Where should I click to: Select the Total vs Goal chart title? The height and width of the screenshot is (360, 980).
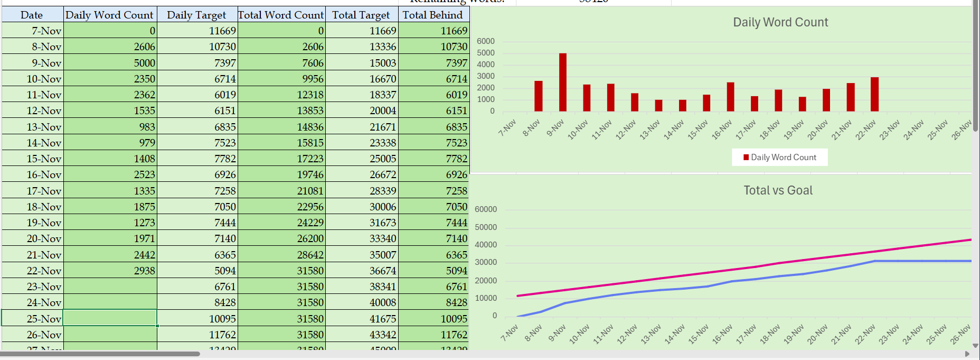778,190
